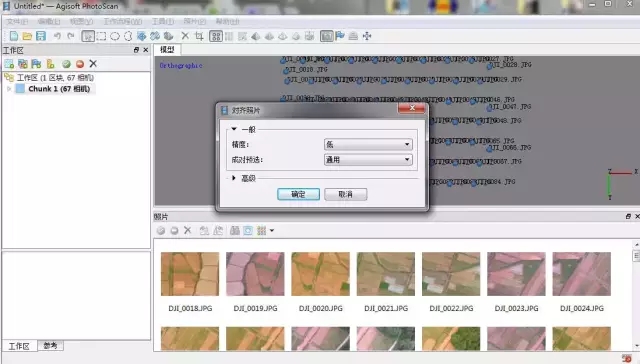
Task: Save the project with the floppy icon
Action: [41, 36]
